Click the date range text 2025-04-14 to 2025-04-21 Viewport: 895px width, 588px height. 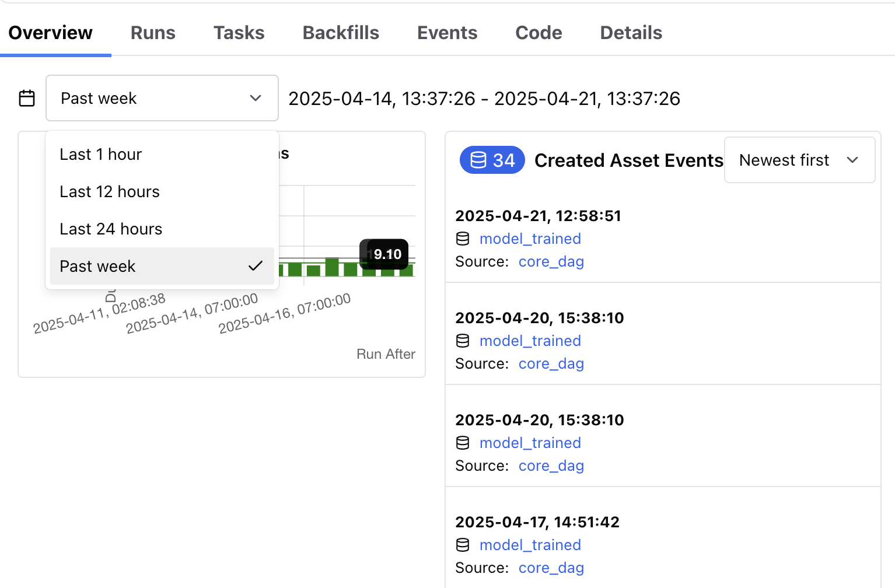click(x=484, y=99)
